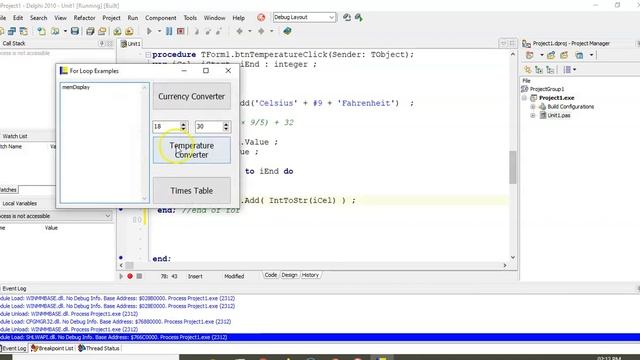This screenshot has height=360, width=640.
Task: Click the red globe icon beside Help
Action: tap(261, 18)
